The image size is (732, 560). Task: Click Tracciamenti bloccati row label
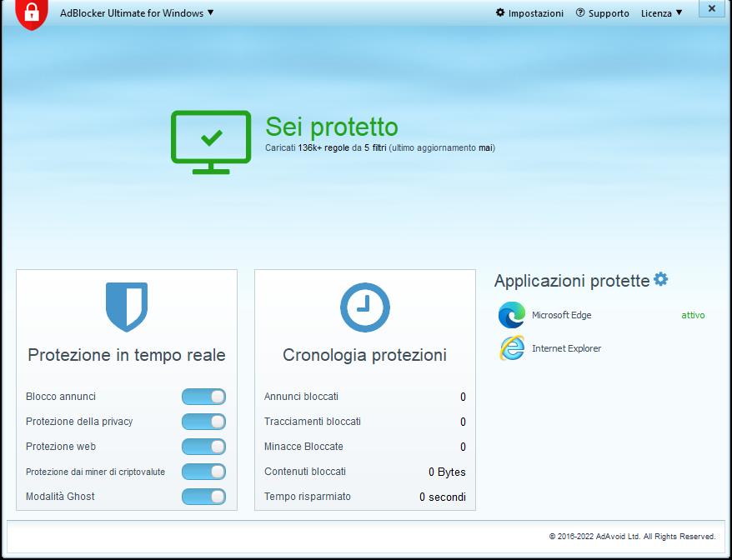point(313,422)
